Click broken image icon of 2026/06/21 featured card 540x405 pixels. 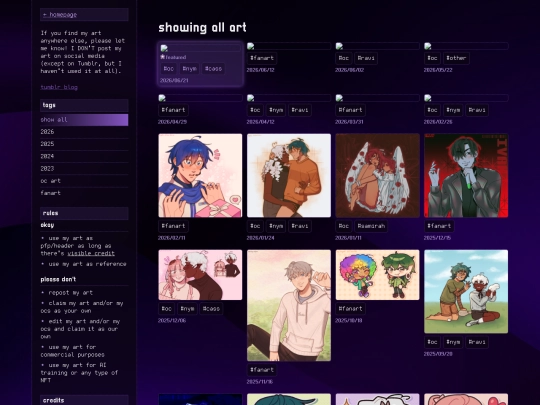point(164,48)
